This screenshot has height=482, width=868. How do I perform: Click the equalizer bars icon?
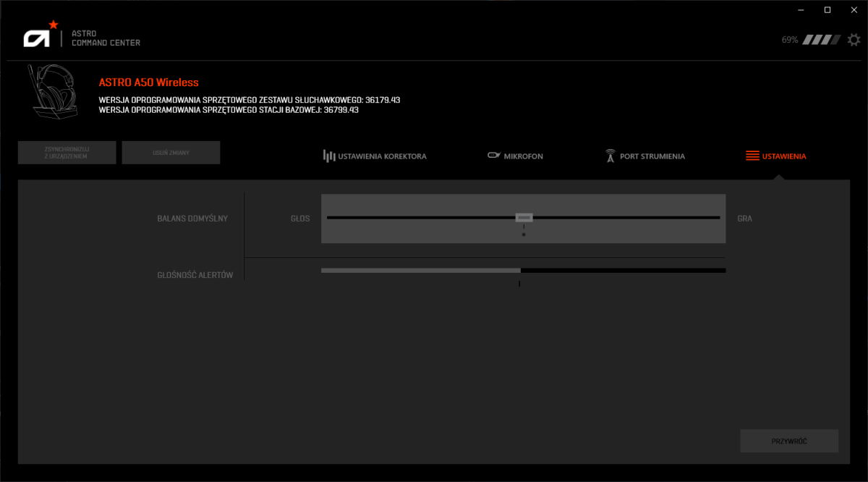click(329, 156)
